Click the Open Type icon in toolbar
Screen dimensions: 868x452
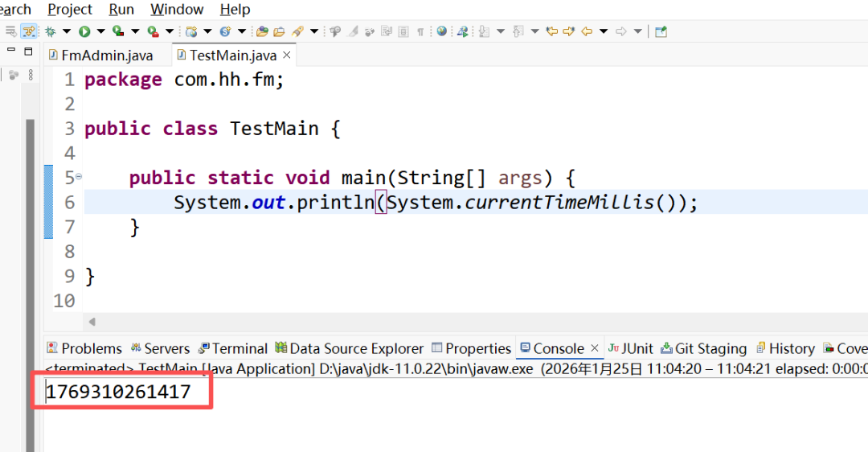[x=262, y=31]
